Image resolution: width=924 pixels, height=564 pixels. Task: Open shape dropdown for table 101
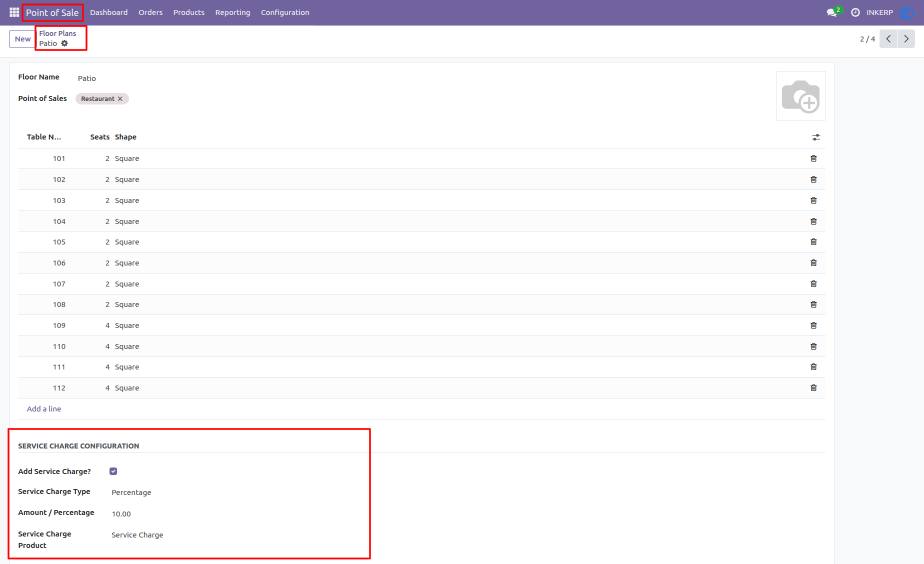click(127, 158)
